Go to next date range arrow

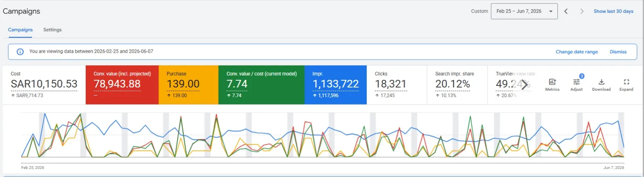coord(582,11)
